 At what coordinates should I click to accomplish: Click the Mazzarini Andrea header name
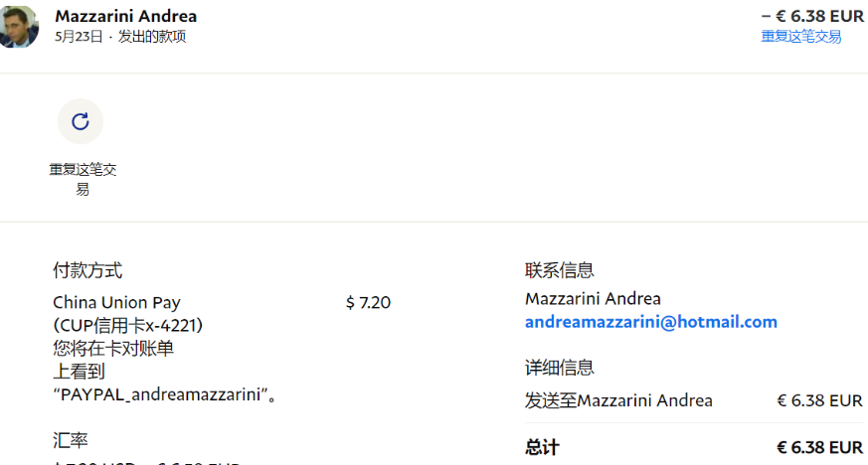click(x=125, y=16)
